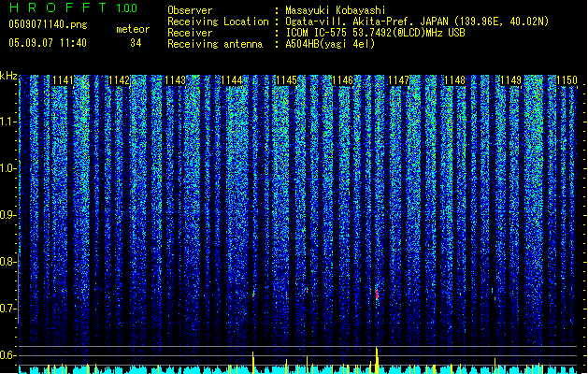This screenshot has height=374, width=588.
Task: Click receiver ICOM IC-575 frequency text
Action: [376, 33]
